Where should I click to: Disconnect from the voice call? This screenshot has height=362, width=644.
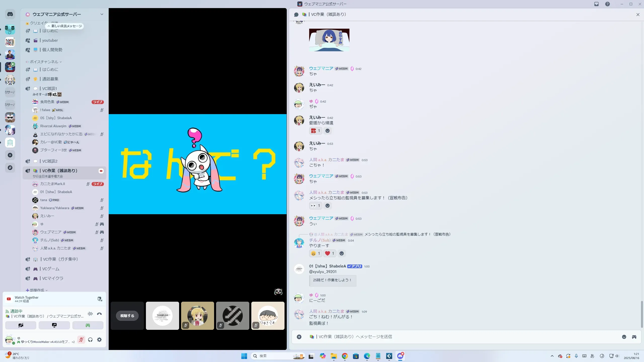pyautogui.click(x=99, y=314)
